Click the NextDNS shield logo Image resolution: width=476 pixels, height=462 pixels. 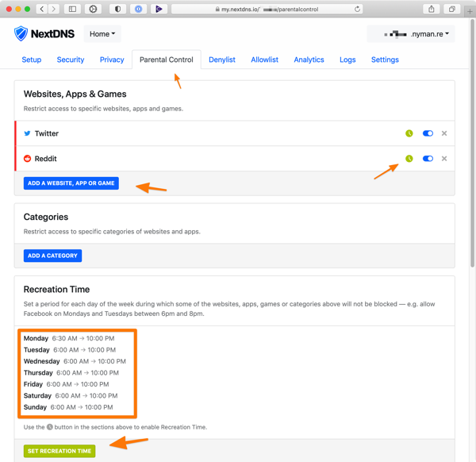tap(21, 33)
